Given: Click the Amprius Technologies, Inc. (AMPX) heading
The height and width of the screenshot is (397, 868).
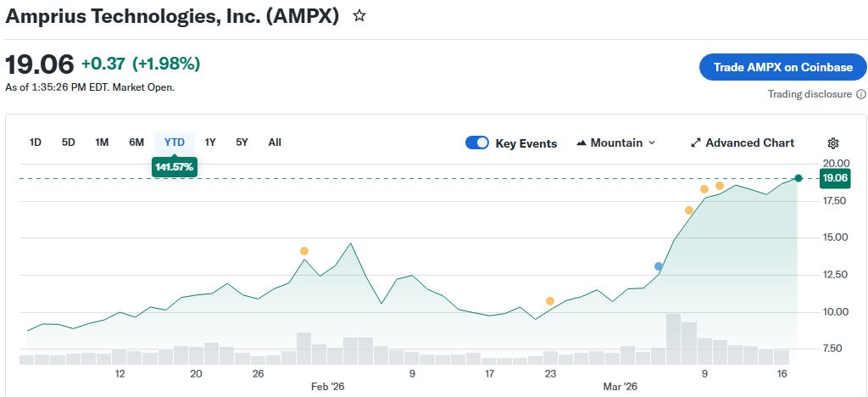Looking at the screenshot, I should click(x=172, y=16).
